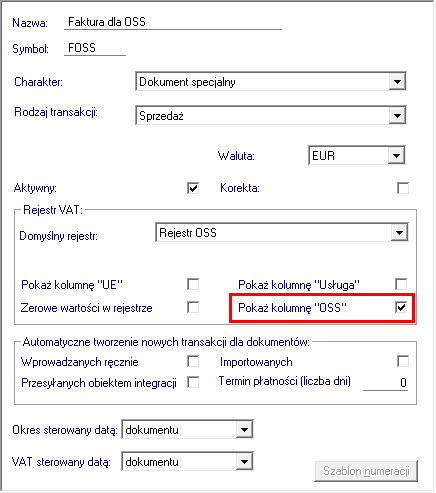Check Wprowadzanych ręcznie option
436x493 pixels.
(193, 361)
